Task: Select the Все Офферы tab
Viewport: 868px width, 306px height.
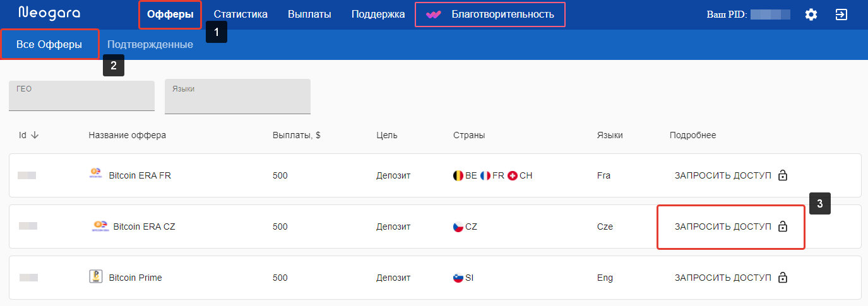Action: click(49, 45)
